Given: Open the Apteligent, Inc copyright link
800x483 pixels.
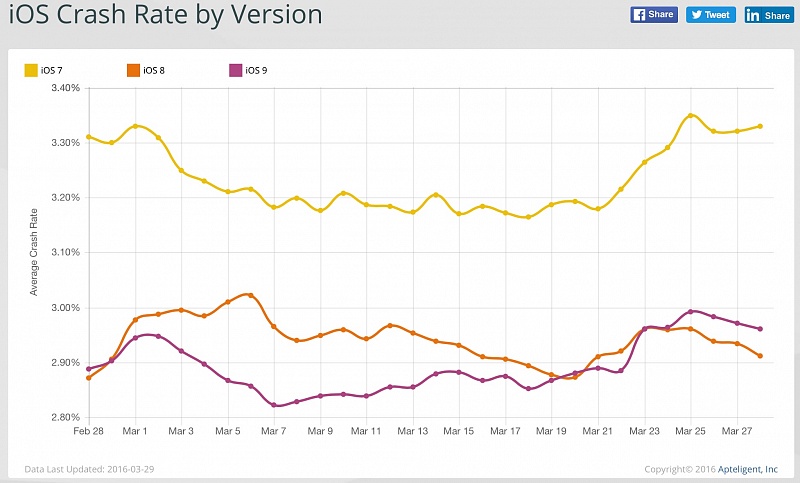Looking at the screenshot, I should coord(754,468).
